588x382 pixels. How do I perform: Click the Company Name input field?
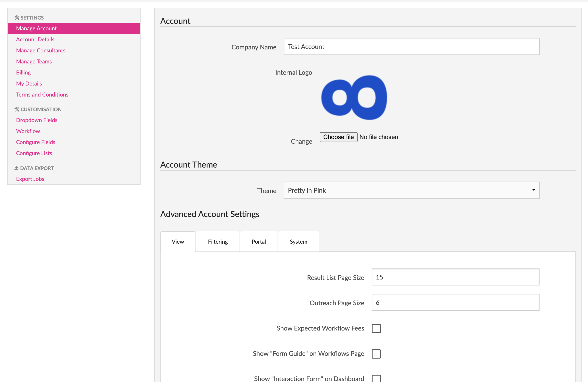click(x=411, y=46)
